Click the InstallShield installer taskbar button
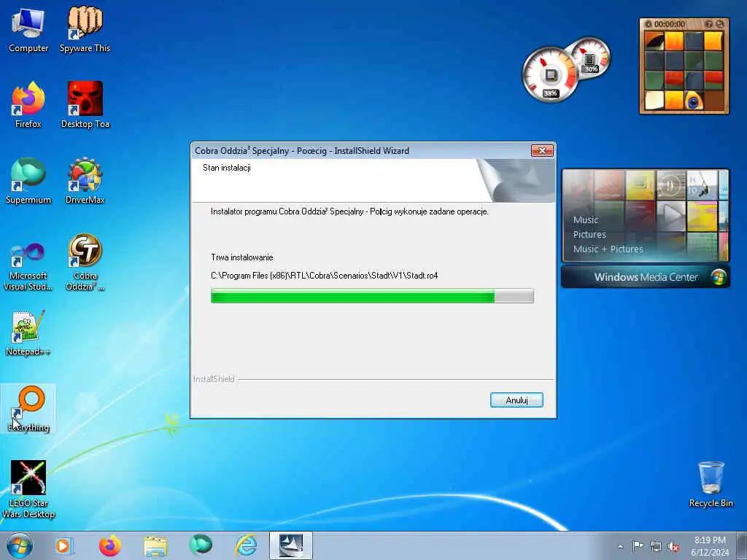Image resolution: width=747 pixels, height=560 pixels. [x=291, y=545]
